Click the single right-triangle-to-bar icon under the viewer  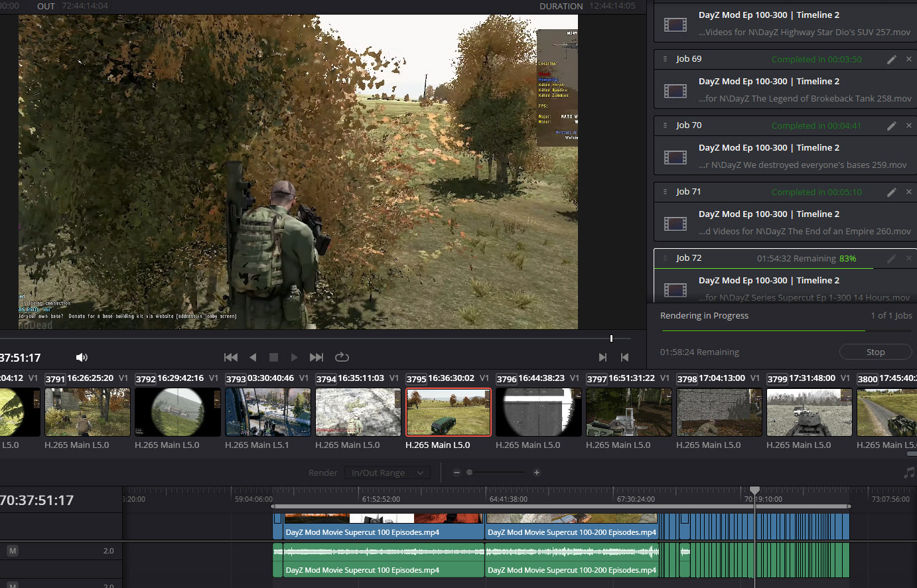click(602, 357)
